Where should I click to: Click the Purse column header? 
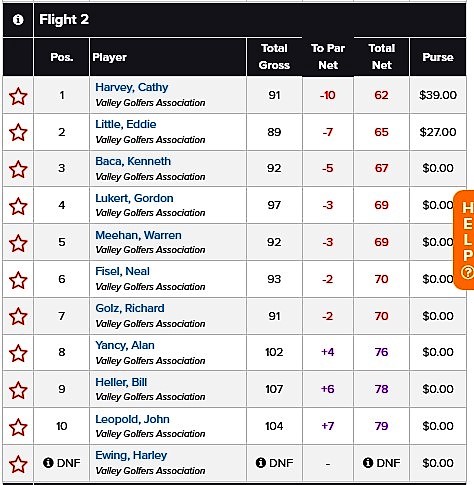[x=438, y=57]
